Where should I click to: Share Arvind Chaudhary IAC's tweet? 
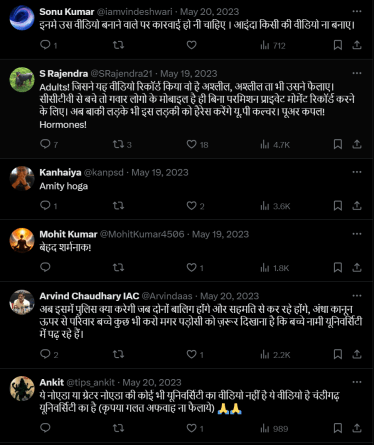click(x=357, y=354)
